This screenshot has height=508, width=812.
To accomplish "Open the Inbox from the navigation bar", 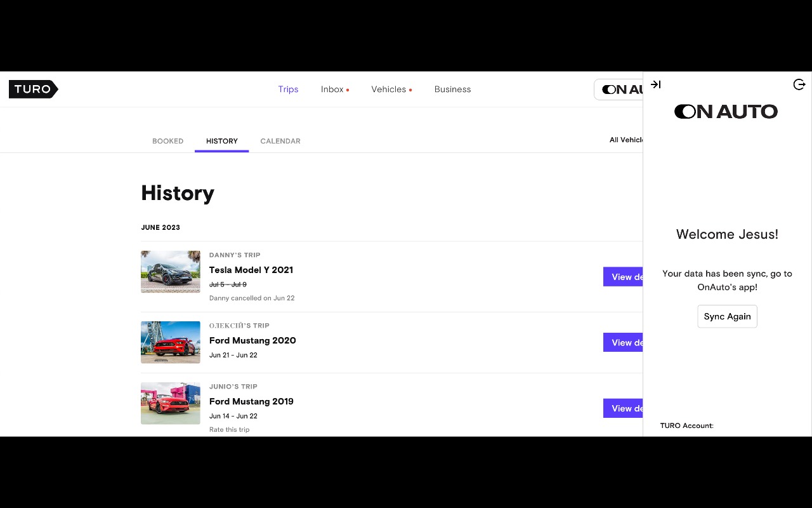I will [331, 89].
